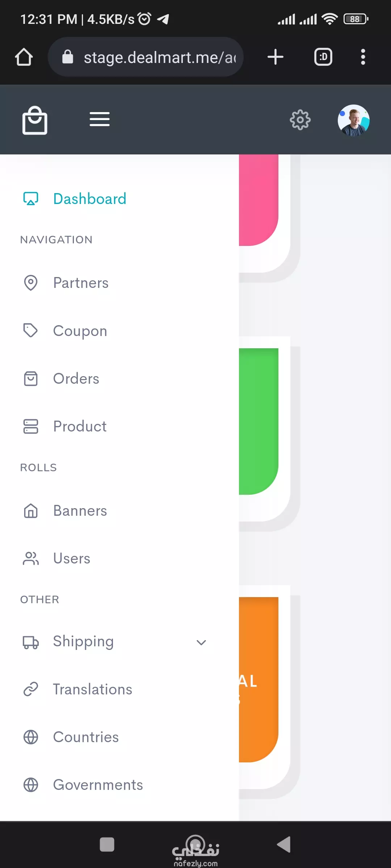
Task: Tap the browser home icon
Action: (24, 57)
